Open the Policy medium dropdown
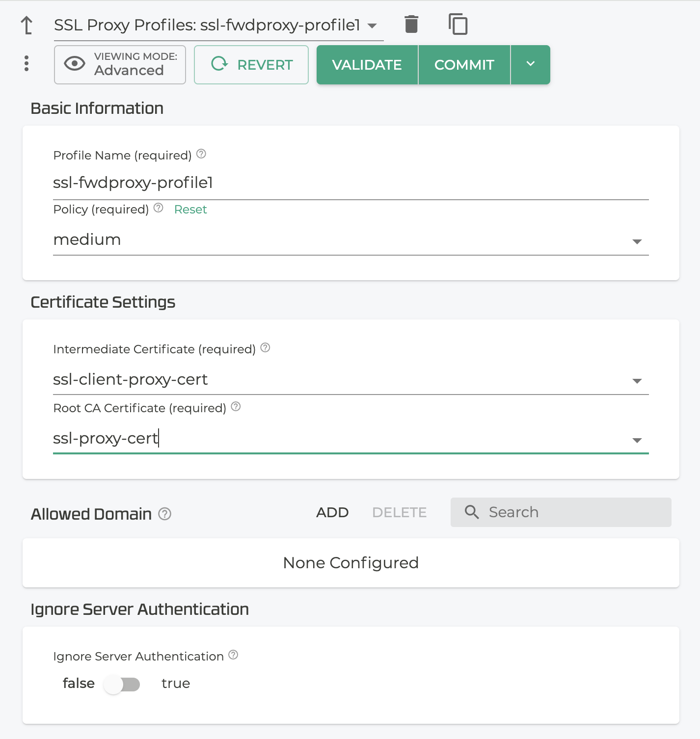This screenshot has height=739, width=700. coord(351,240)
